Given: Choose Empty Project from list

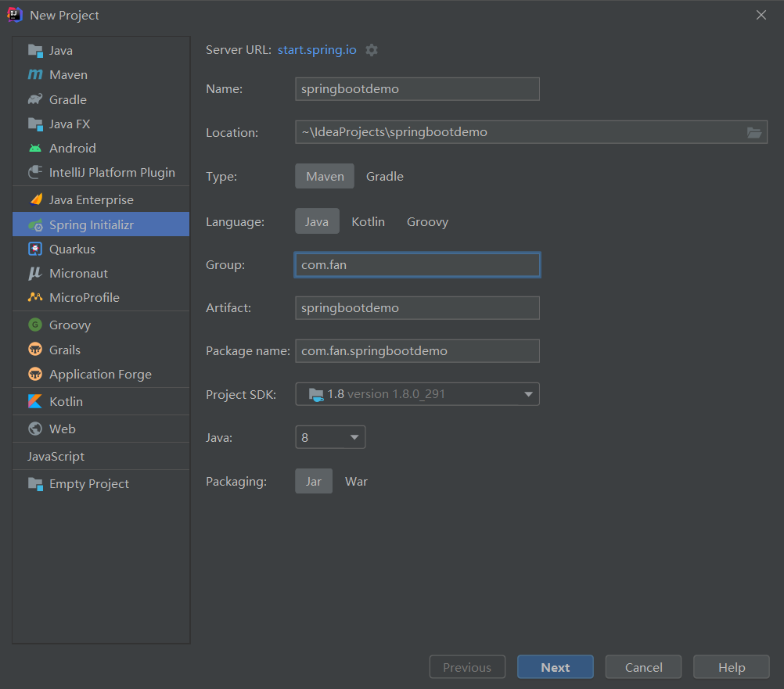Looking at the screenshot, I should 88,484.
